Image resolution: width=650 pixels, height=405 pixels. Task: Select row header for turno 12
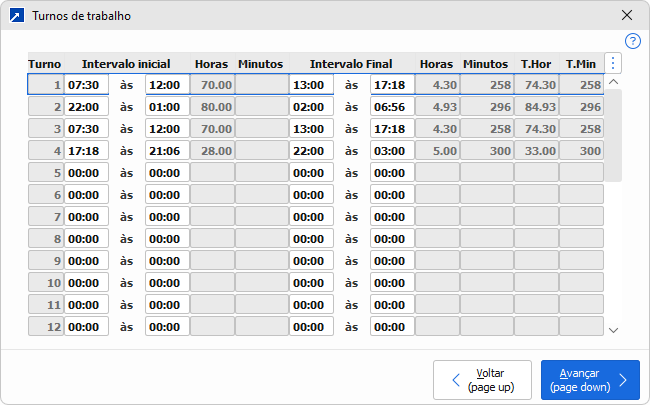pyautogui.click(x=45, y=326)
